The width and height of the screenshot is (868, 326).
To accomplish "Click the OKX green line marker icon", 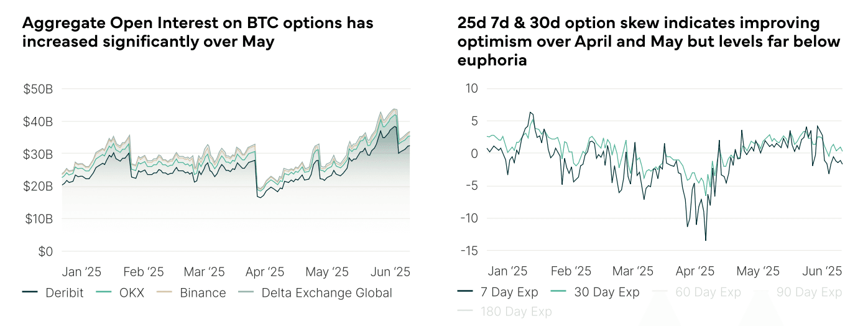I will coord(104,292).
